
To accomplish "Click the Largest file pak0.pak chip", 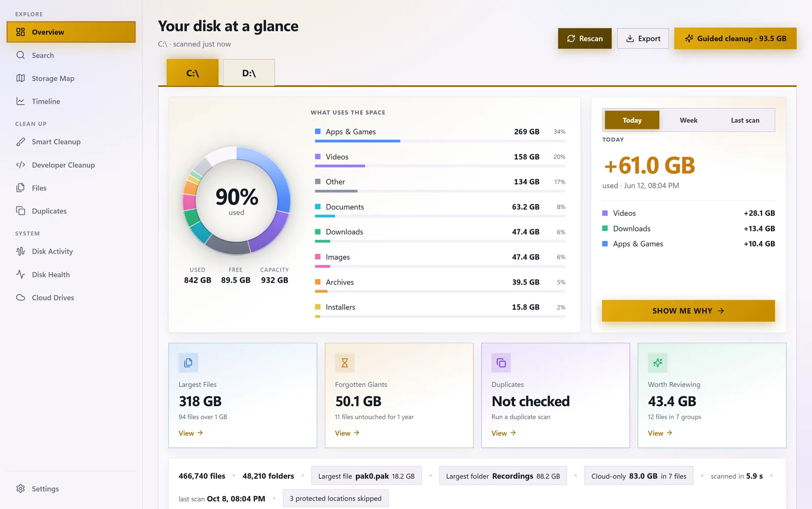I will (x=366, y=476).
